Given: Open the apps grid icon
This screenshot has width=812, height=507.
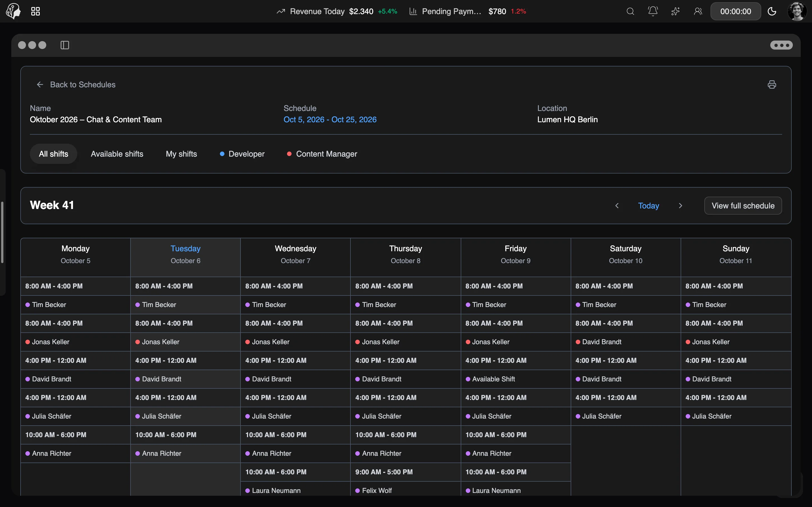Looking at the screenshot, I should [35, 11].
